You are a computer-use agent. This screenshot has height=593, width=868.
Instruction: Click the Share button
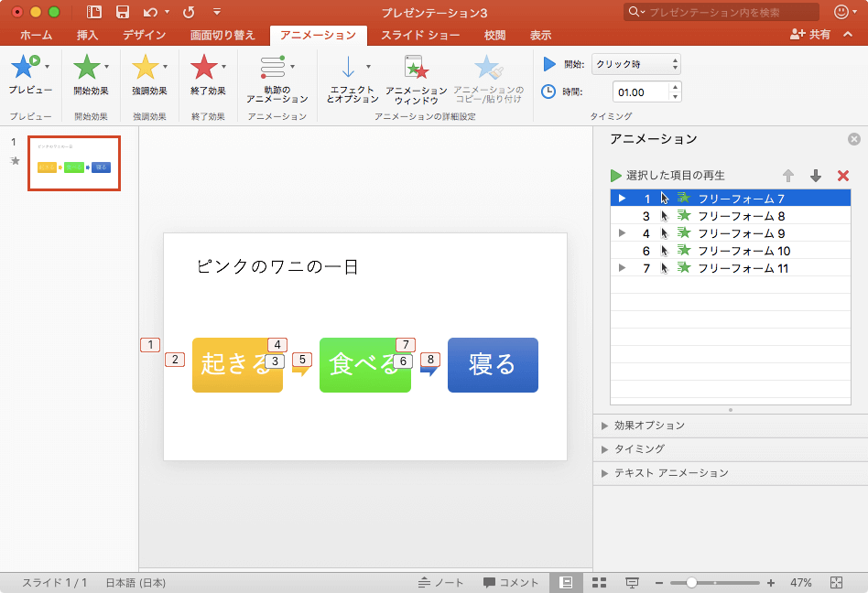click(810, 34)
